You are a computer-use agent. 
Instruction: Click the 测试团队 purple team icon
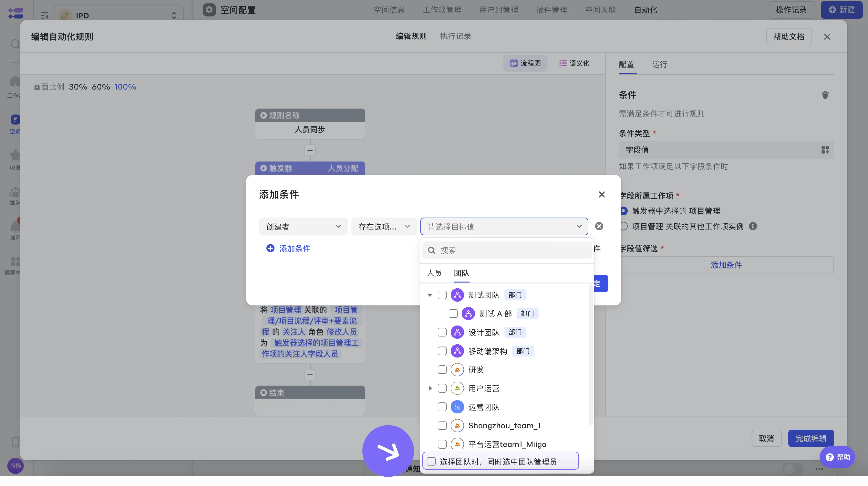click(x=457, y=295)
